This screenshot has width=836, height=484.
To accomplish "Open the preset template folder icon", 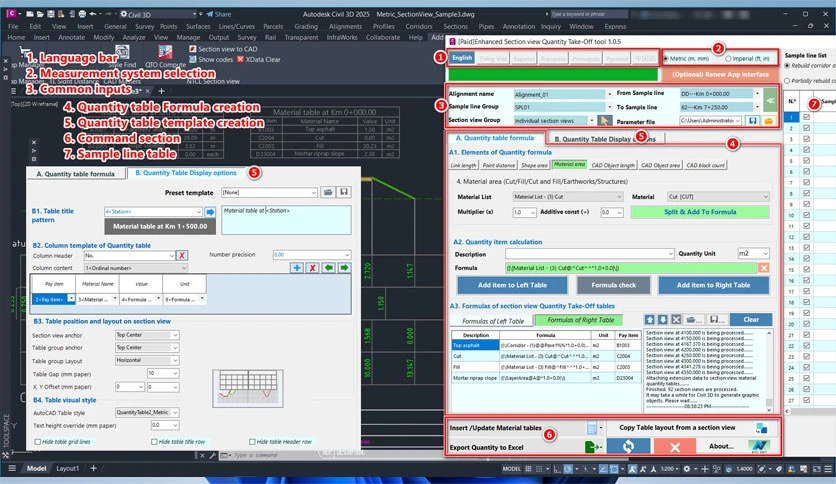I will pyautogui.click(x=328, y=192).
